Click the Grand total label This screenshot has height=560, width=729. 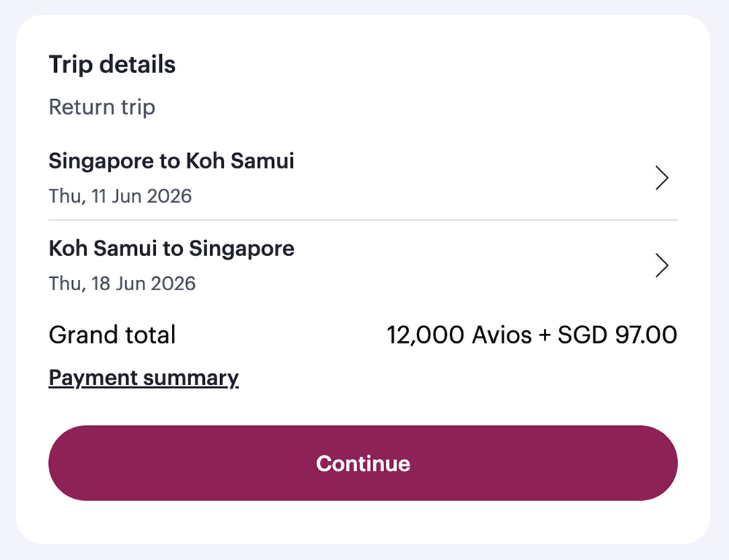112,335
